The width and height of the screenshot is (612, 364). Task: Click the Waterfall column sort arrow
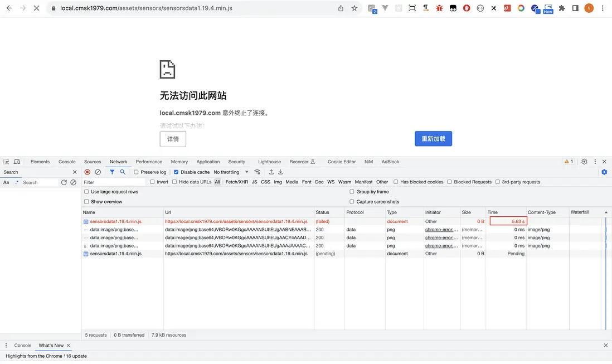pyautogui.click(x=606, y=212)
